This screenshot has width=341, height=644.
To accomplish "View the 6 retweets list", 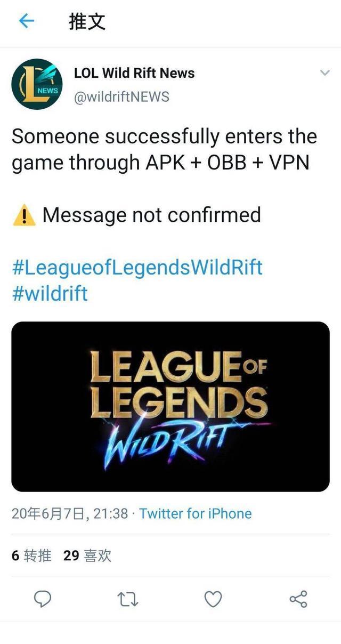I will (x=31, y=556).
